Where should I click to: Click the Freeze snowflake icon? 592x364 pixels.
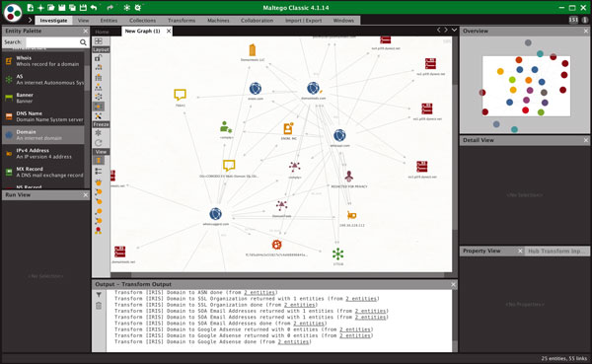point(98,133)
